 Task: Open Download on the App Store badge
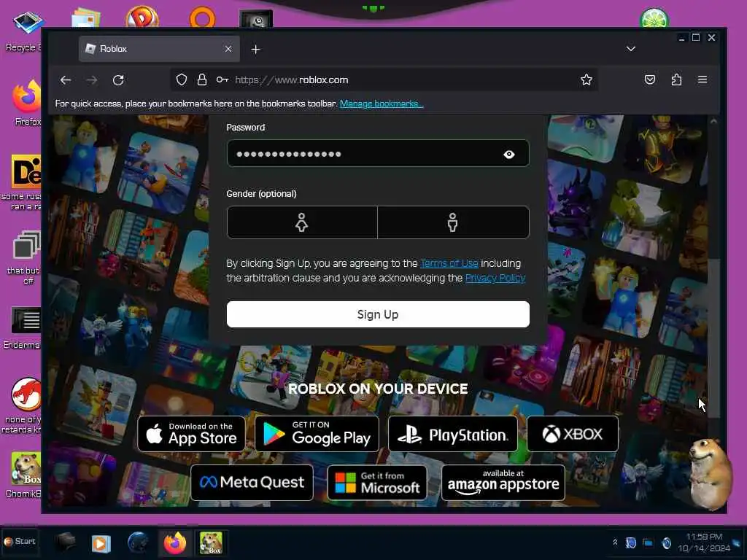pos(191,434)
